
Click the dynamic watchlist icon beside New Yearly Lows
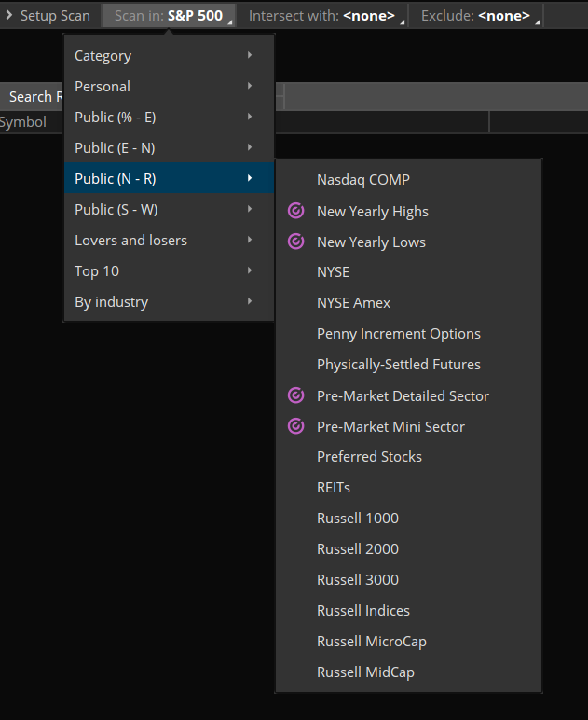pos(296,242)
